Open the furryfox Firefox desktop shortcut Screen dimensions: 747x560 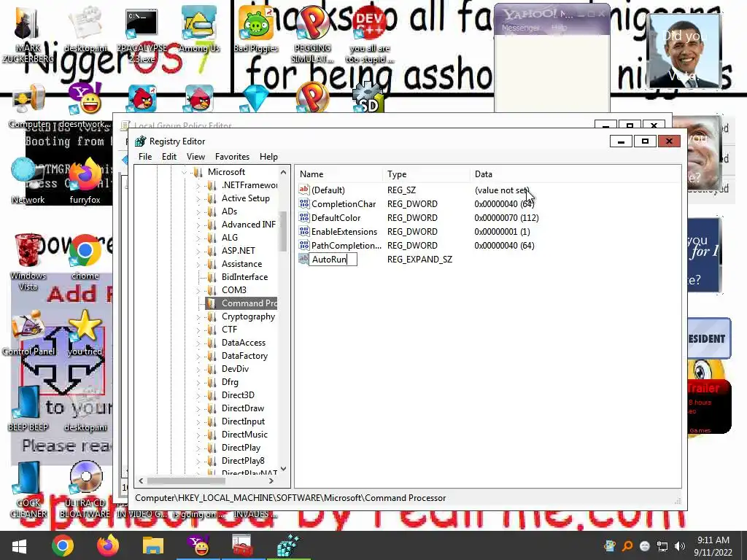pyautogui.click(x=85, y=181)
